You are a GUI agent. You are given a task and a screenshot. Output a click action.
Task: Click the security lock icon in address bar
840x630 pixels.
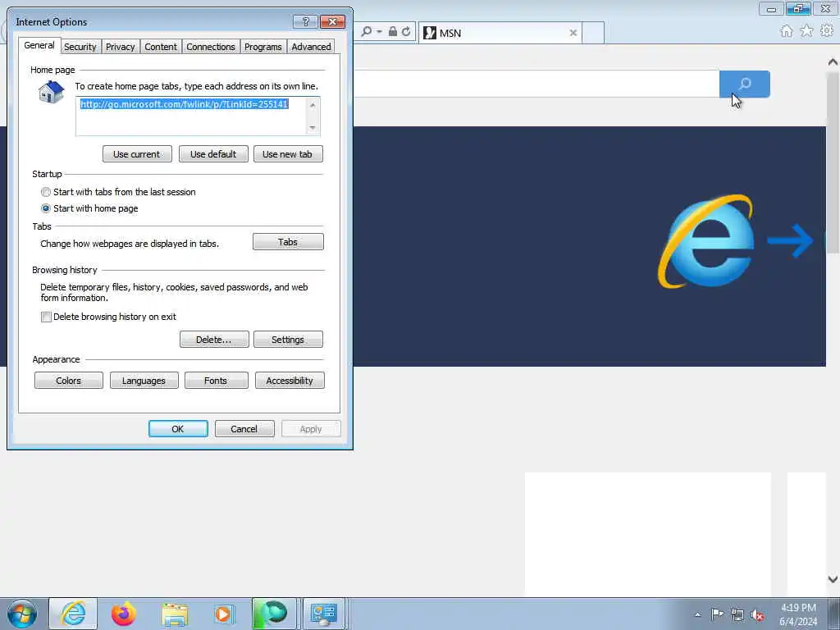(393, 32)
